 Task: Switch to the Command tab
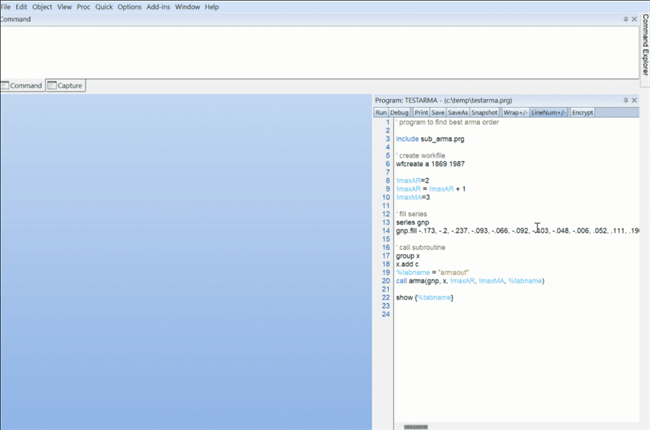coord(22,86)
